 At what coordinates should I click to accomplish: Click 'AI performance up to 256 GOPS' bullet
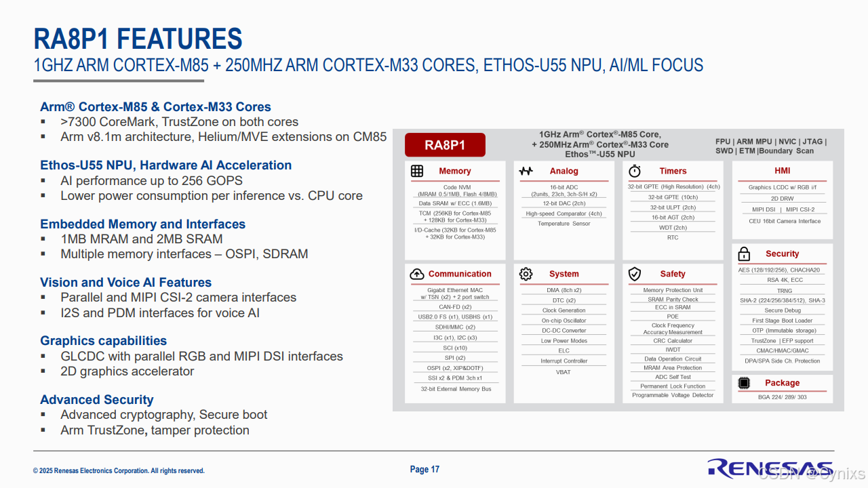coord(151,181)
